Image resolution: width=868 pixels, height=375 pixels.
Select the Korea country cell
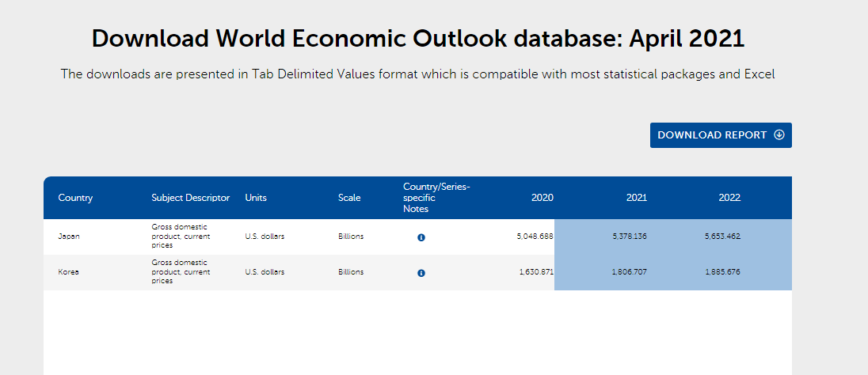(x=68, y=272)
